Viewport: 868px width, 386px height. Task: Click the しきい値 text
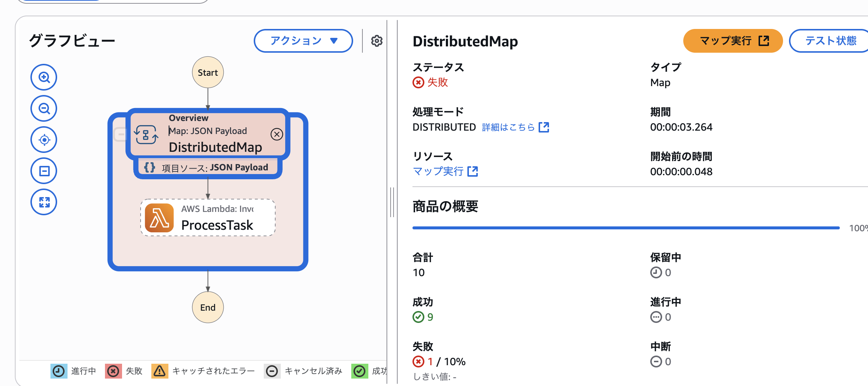[435, 377]
